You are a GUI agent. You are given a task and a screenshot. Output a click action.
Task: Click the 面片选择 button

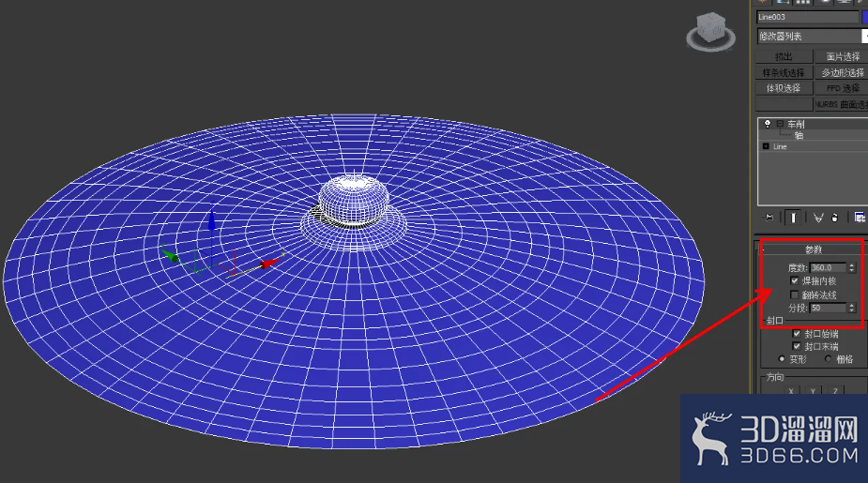[x=842, y=56]
